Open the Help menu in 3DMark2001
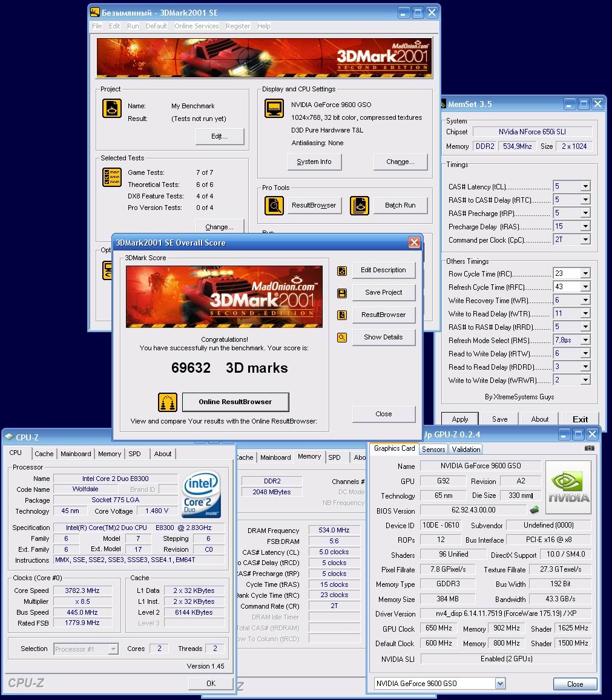612x700 pixels. click(263, 26)
